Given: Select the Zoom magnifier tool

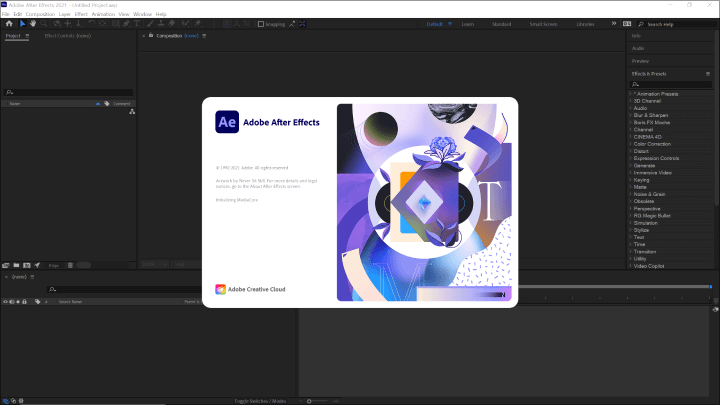Looking at the screenshot, I should (44, 23).
